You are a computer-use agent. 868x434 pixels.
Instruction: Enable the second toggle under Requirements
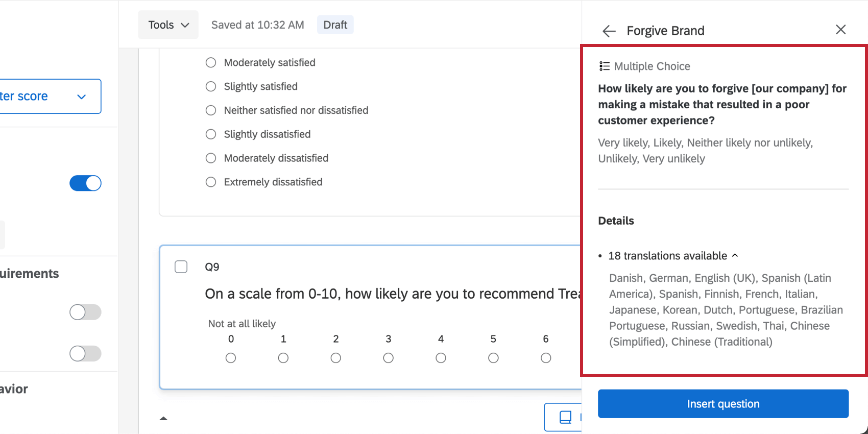(85, 353)
